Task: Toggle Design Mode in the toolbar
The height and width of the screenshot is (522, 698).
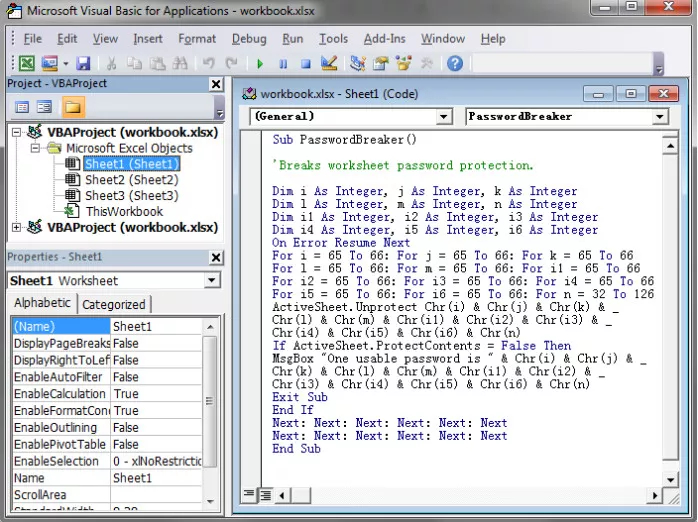Action: pos(328,64)
